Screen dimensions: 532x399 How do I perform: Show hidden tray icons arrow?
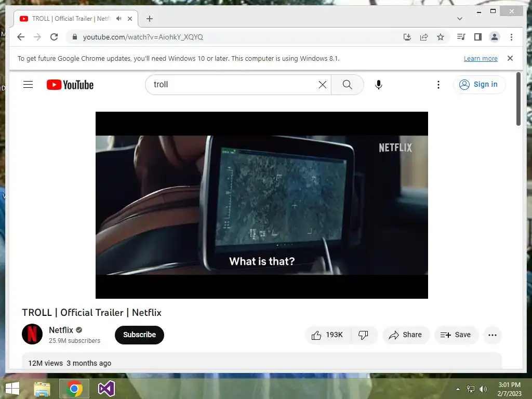458,389
